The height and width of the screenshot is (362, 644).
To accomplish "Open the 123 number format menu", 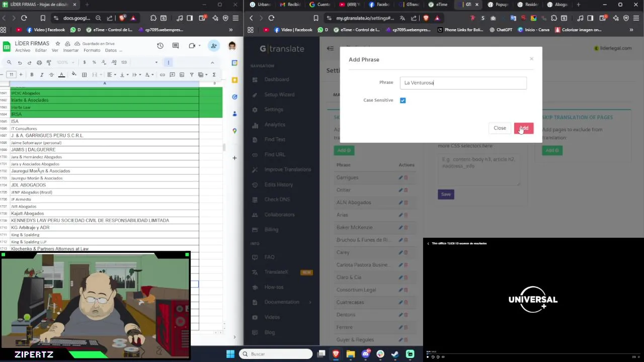I will [x=124, y=62].
